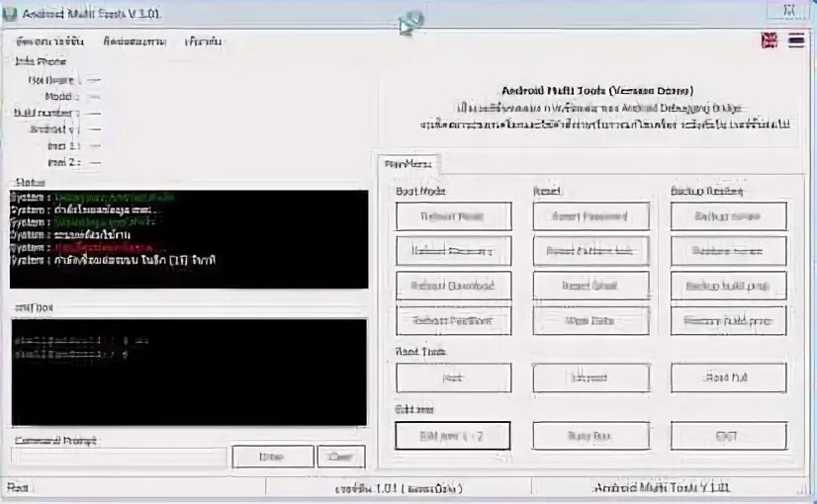Click the Root text in status bar
The width and height of the screenshot is (817, 504).
coord(18,488)
